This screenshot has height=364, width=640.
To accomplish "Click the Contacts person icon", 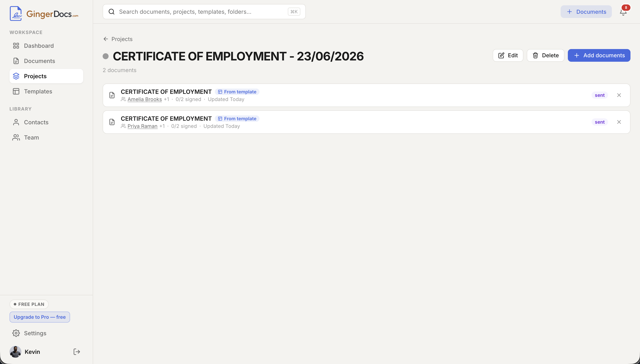I will coord(16,122).
